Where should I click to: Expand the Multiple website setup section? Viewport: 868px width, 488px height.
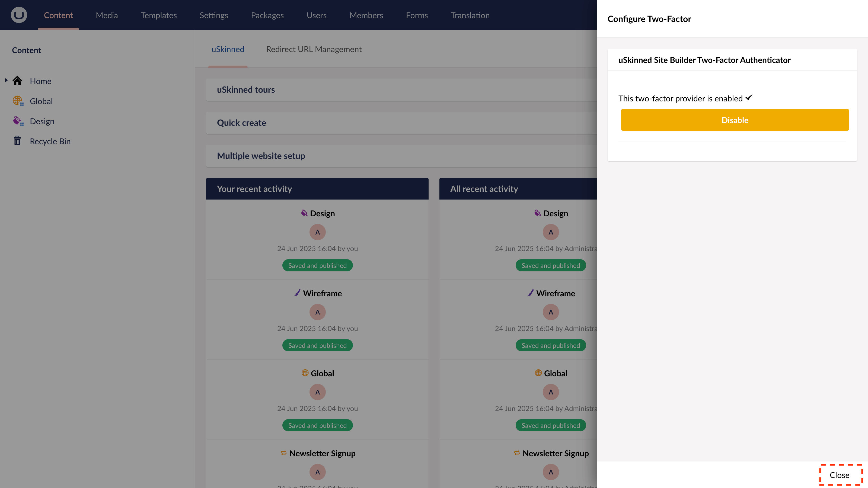261,156
